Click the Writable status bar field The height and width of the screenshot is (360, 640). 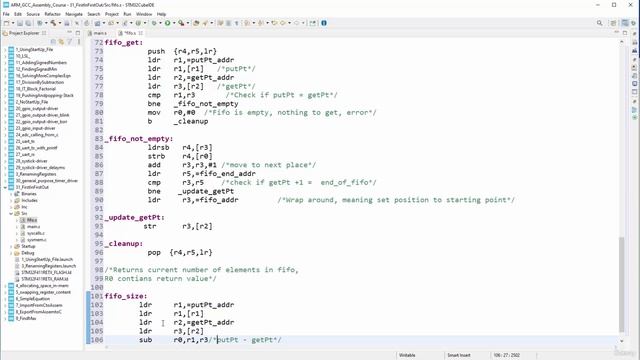[407, 355]
